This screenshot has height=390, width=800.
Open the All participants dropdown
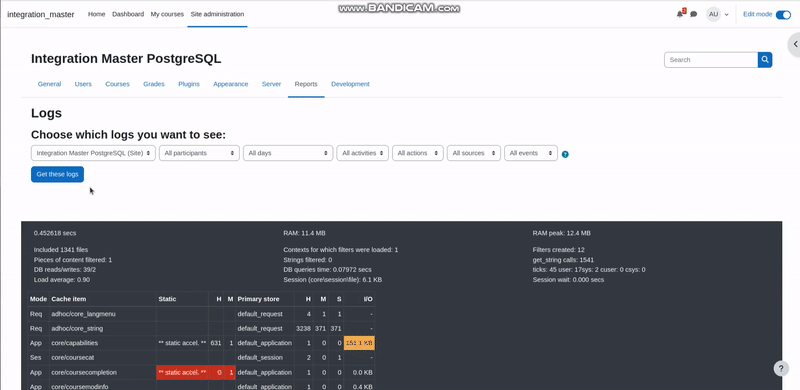pyautogui.click(x=199, y=153)
